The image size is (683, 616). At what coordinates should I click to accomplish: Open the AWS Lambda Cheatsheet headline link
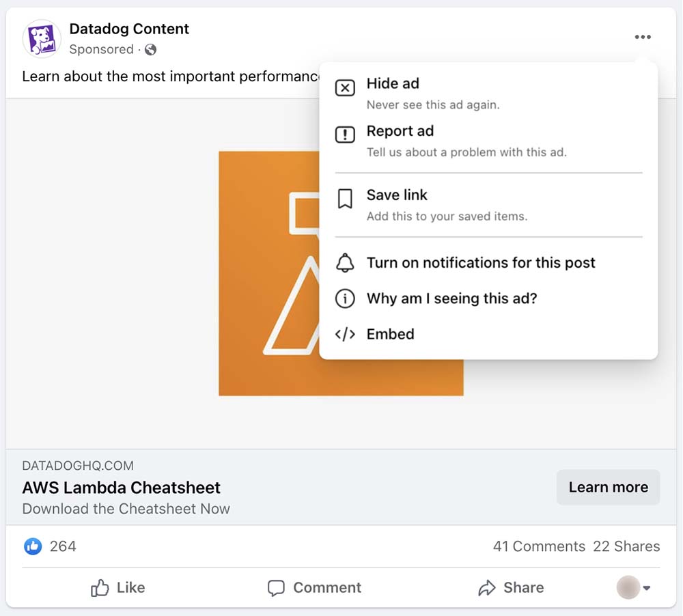(x=121, y=488)
